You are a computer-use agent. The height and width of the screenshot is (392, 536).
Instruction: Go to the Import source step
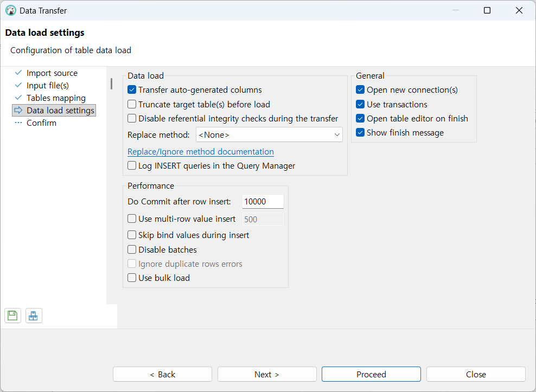coord(52,73)
